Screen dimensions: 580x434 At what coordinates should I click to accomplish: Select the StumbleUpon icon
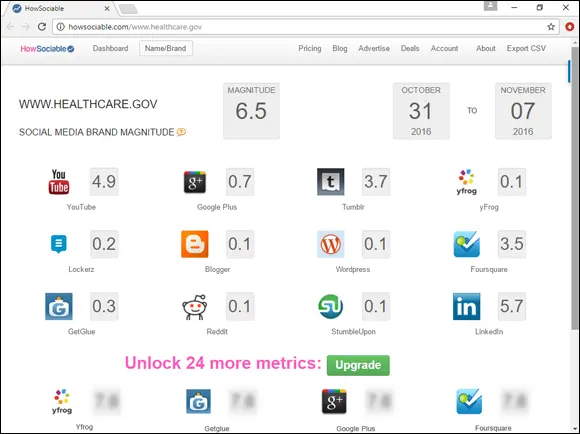[x=331, y=306]
